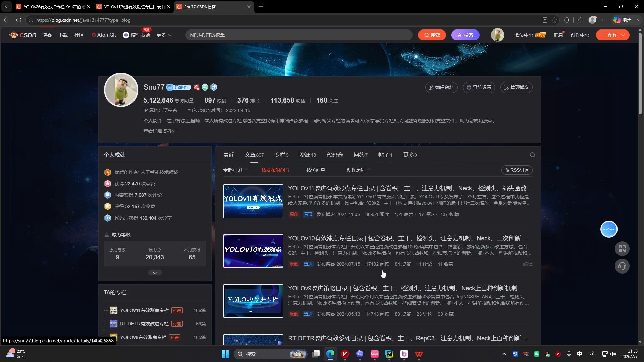Click the purple AI 搜索 button
Screen dimensions: 644x362
point(465,35)
